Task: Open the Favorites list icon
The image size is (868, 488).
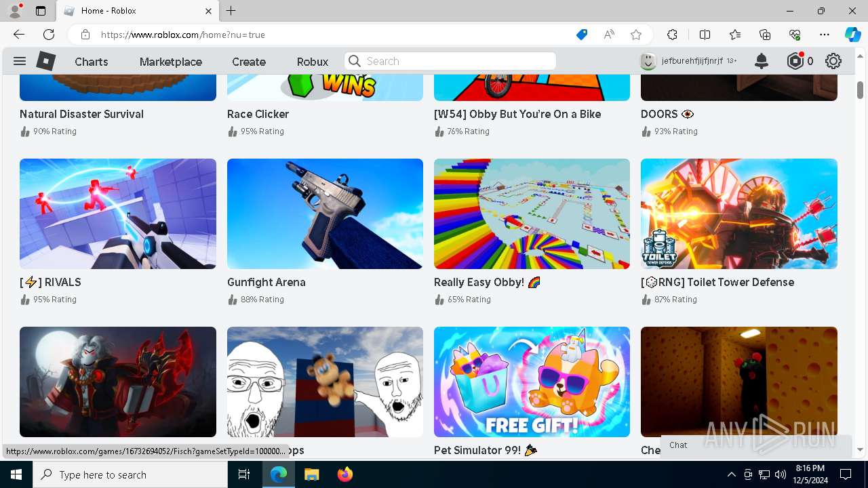Action: click(735, 35)
